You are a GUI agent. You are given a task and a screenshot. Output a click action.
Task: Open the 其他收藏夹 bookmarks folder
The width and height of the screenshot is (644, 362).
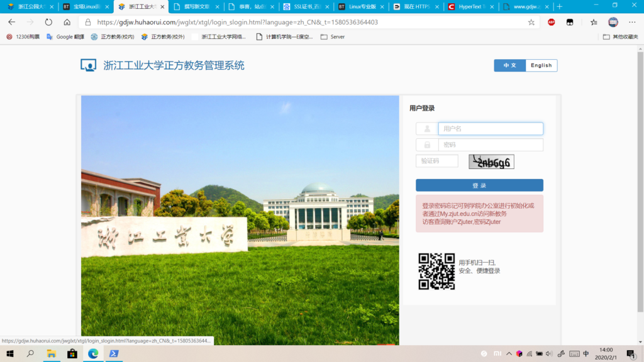[620, 36]
